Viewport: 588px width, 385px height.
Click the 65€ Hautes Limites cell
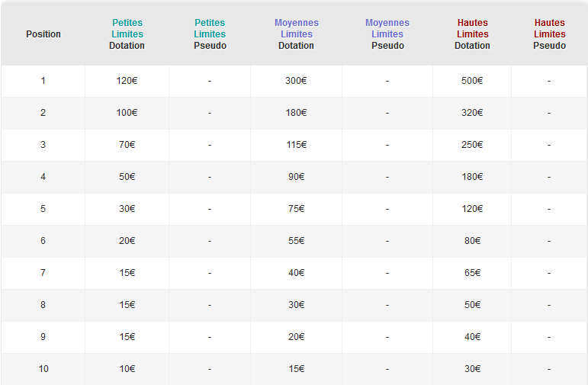pos(472,273)
